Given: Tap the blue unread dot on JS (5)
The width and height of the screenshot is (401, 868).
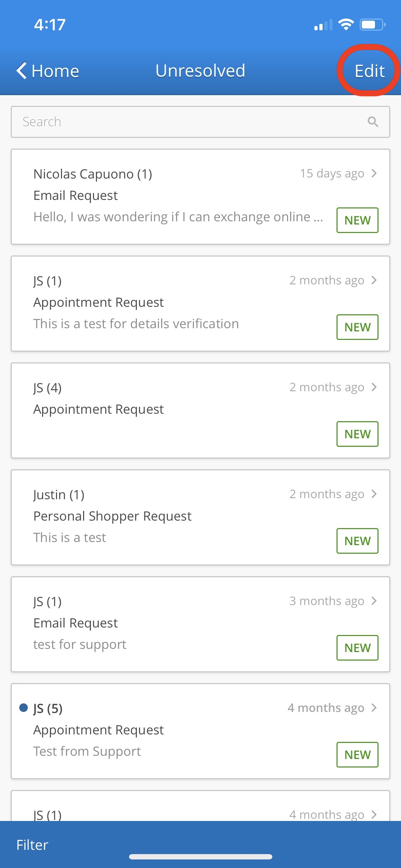Looking at the screenshot, I should coord(24,708).
